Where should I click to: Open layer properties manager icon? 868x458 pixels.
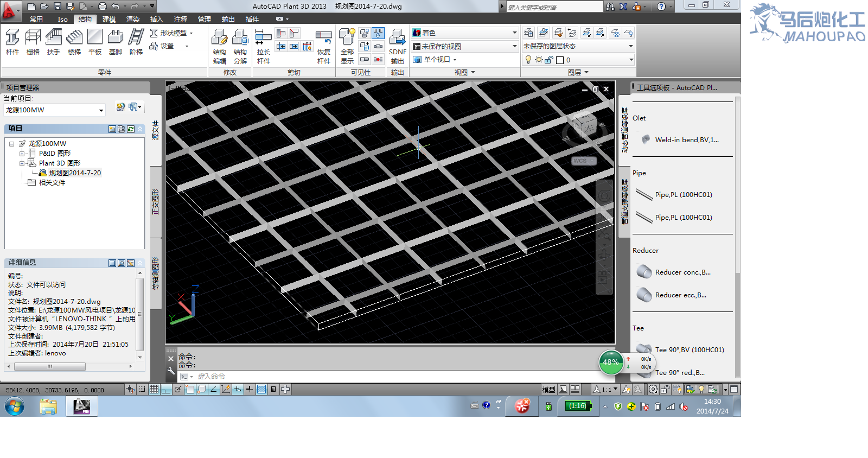528,33
